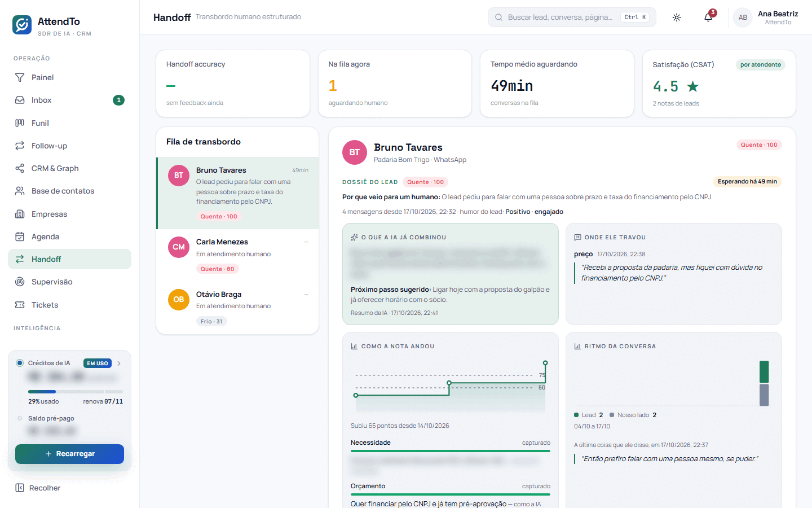
Task: Click the Recarregar button
Action: [x=69, y=454]
